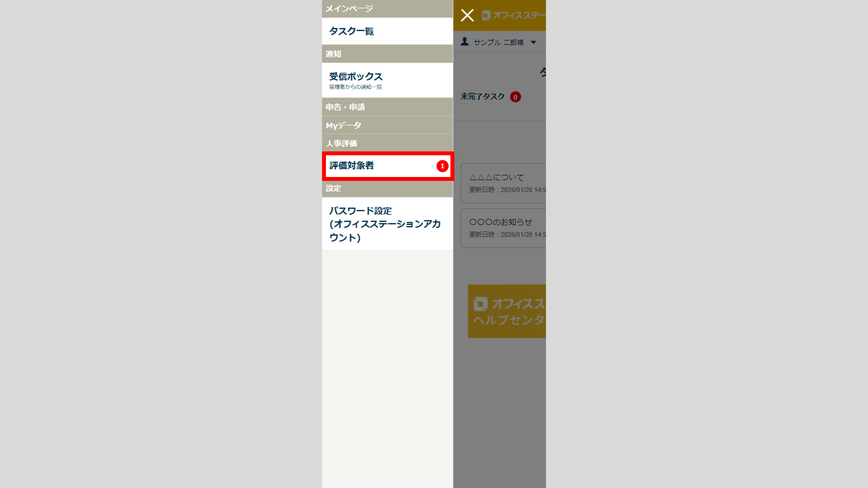The height and width of the screenshot is (488, 868).
Task: Open パスワード設定 menu item
Action: (x=387, y=224)
